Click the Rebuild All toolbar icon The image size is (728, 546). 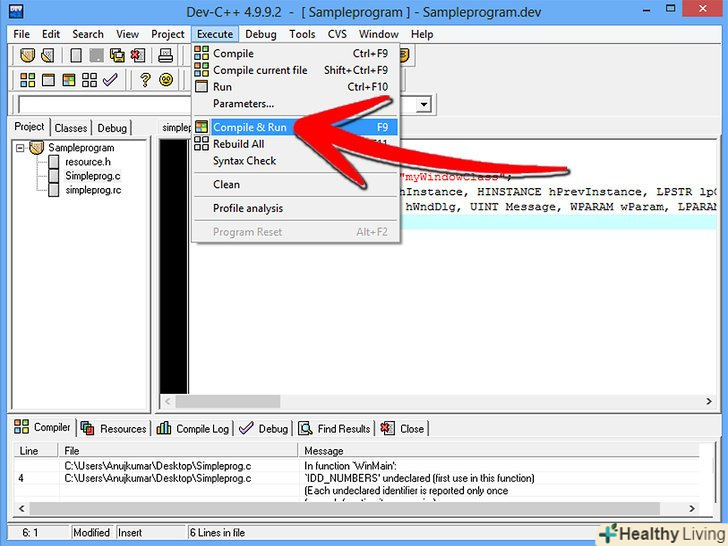coord(89,80)
